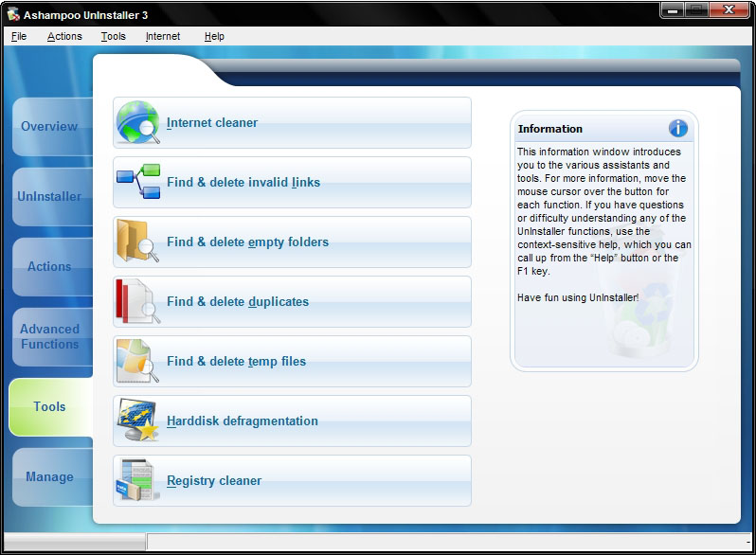
Task: Open the Tools menu in the menu bar
Action: tap(114, 36)
